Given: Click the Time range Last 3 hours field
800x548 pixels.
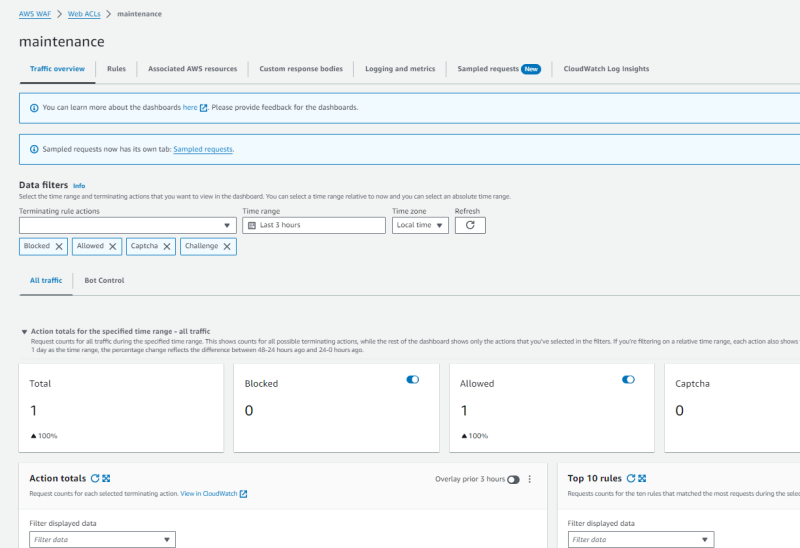Looking at the screenshot, I should coord(314,225).
